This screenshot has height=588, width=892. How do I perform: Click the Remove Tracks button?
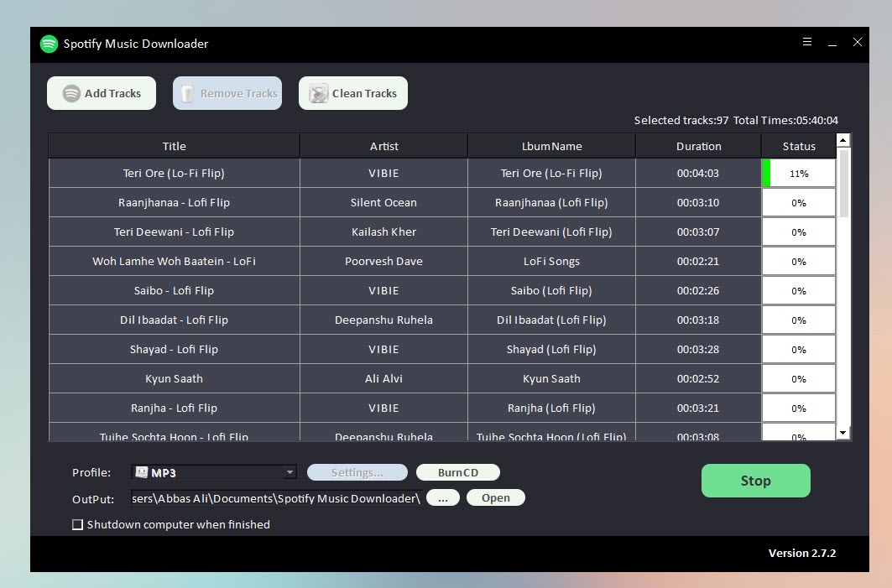tap(227, 93)
